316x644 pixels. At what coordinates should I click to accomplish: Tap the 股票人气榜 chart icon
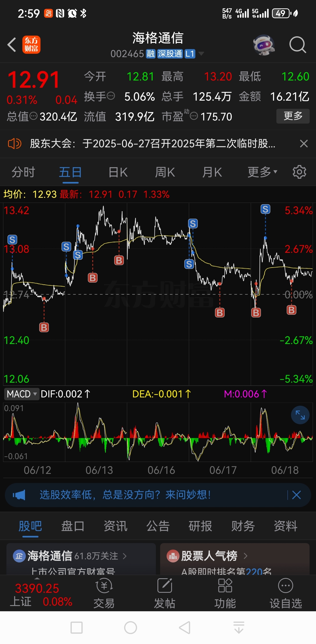(173, 556)
